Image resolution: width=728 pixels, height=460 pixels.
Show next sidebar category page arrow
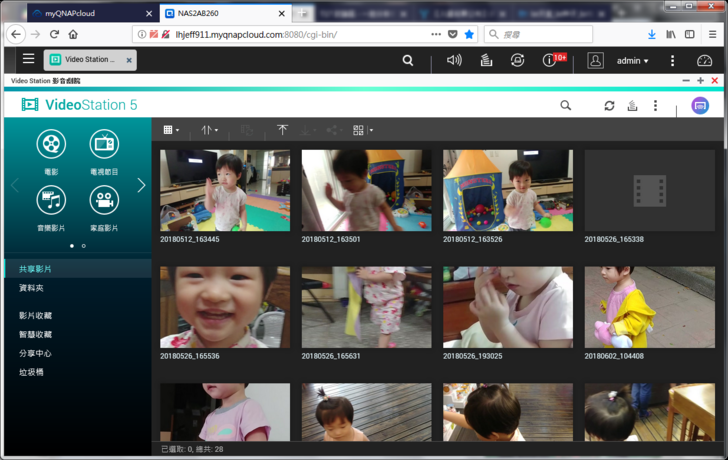[142, 185]
